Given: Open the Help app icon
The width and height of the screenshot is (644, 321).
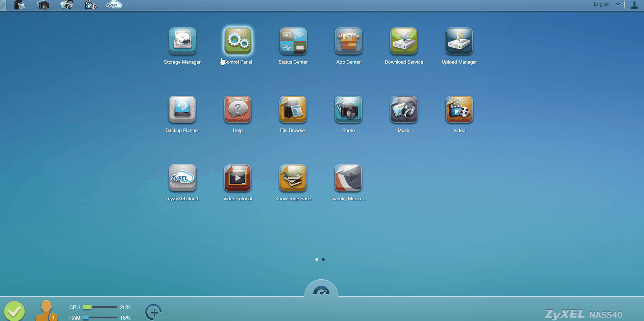Looking at the screenshot, I should [x=238, y=109].
